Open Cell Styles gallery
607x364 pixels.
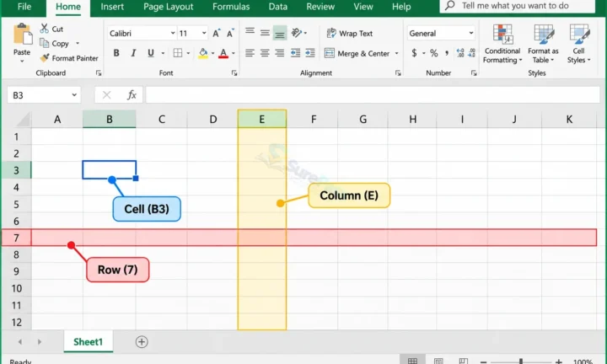pos(579,43)
